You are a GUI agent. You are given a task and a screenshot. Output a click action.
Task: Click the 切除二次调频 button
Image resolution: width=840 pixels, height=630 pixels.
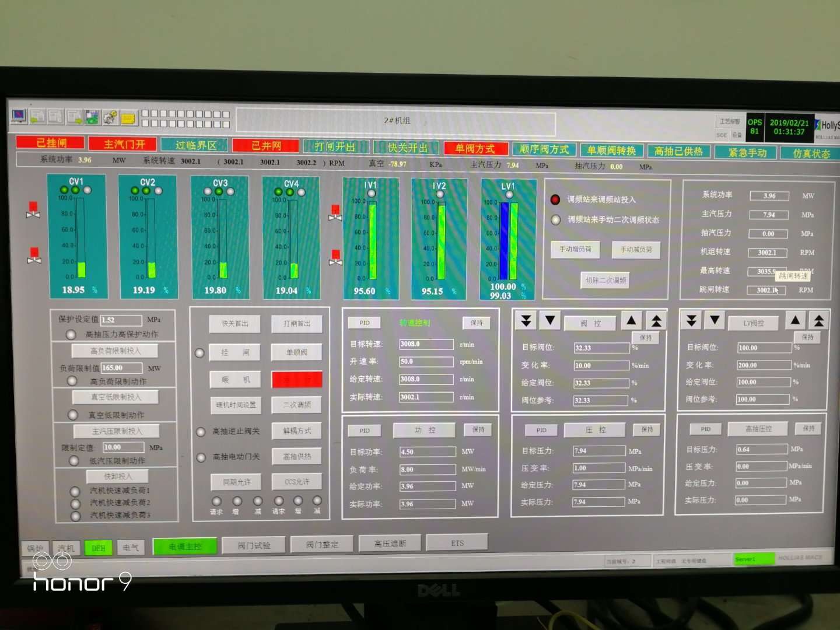tap(605, 281)
